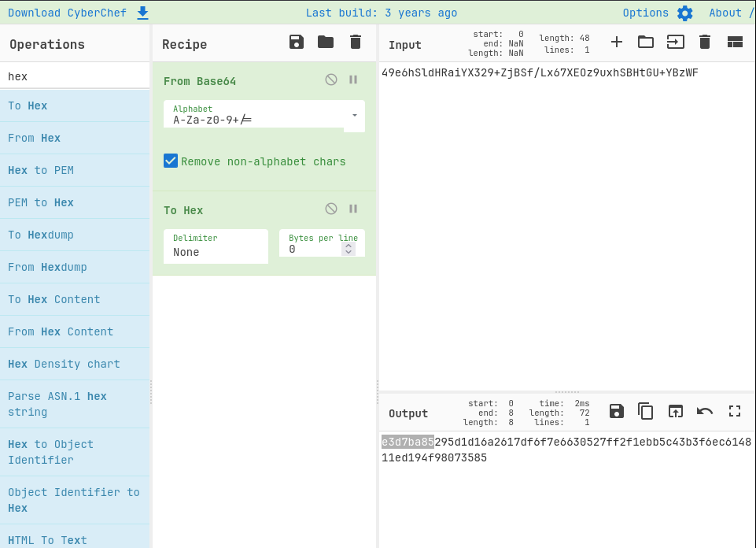The height and width of the screenshot is (548, 756).
Task: Clear the recipe with the trash icon
Action: [356, 42]
